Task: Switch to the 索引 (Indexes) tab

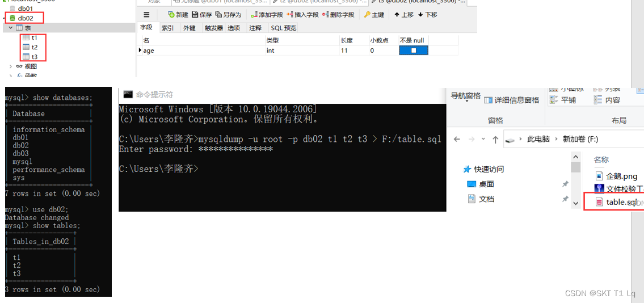Action: (x=167, y=28)
